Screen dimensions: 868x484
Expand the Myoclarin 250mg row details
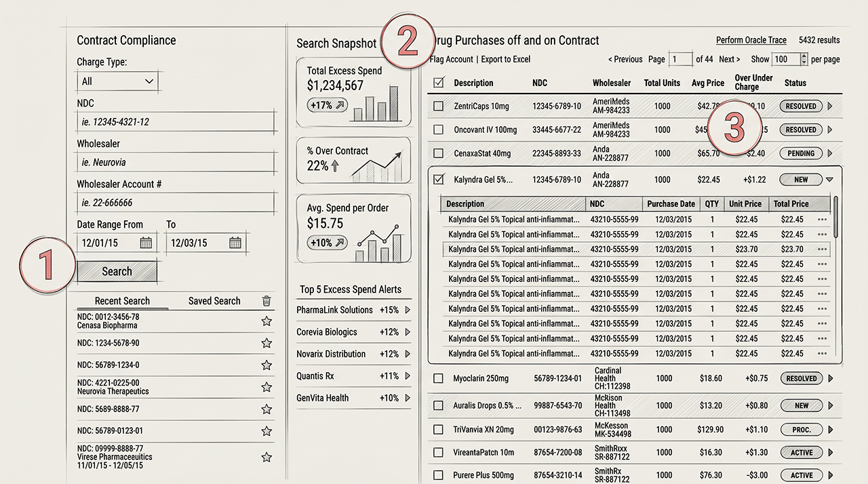831,378
